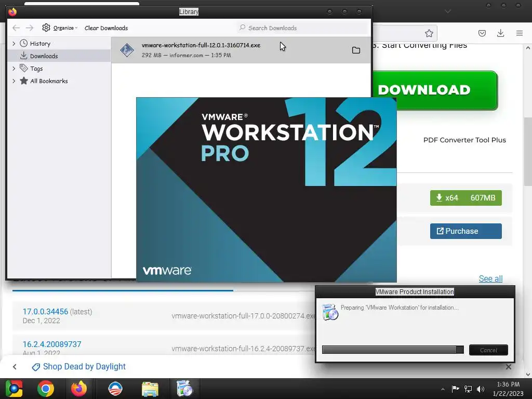Click the green DOWNLOAD button
The width and height of the screenshot is (532, 399).
(435, 90)
